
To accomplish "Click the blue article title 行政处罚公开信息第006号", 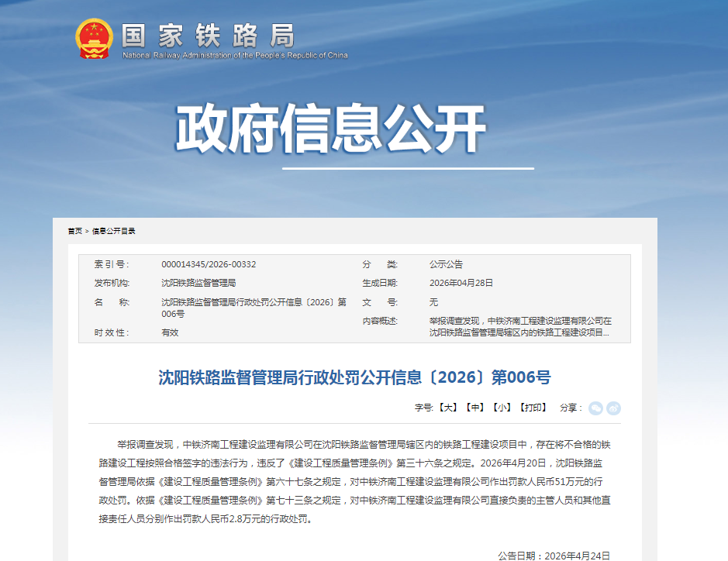I will (x=354, y=378).
